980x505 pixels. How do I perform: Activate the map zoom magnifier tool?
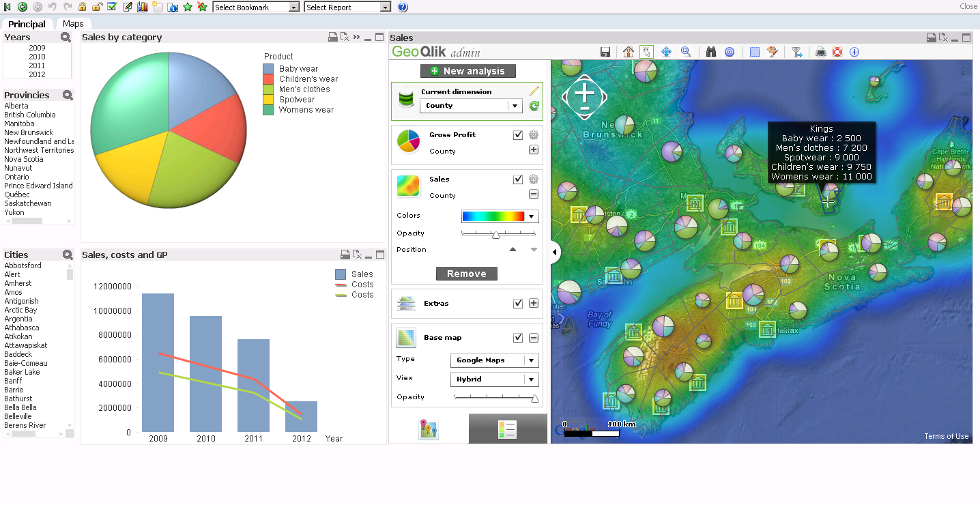[x=687, y=51]
